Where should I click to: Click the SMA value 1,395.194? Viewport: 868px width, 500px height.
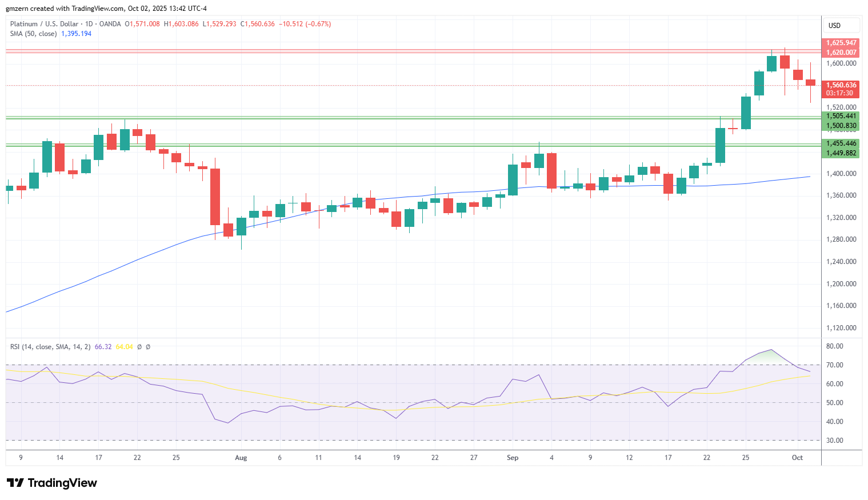[x=77, y=34]
